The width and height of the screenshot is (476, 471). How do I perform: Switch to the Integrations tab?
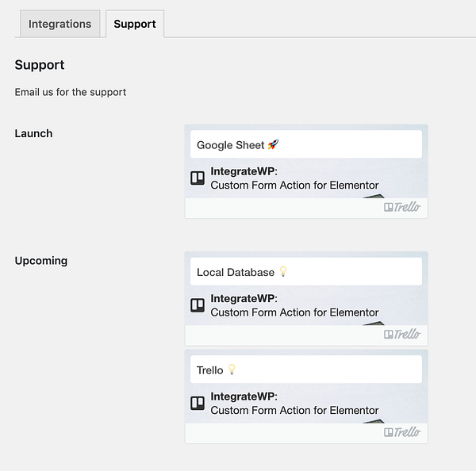[59, 24]
